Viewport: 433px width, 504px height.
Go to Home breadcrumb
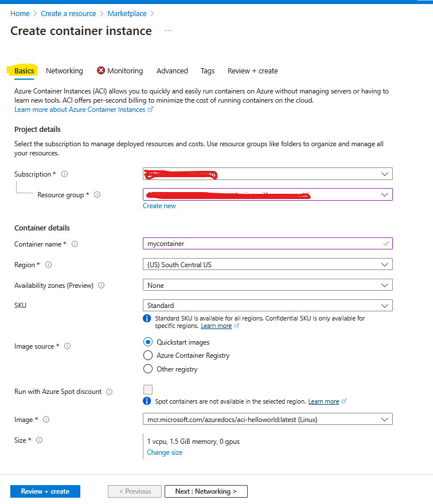(20, 14)
